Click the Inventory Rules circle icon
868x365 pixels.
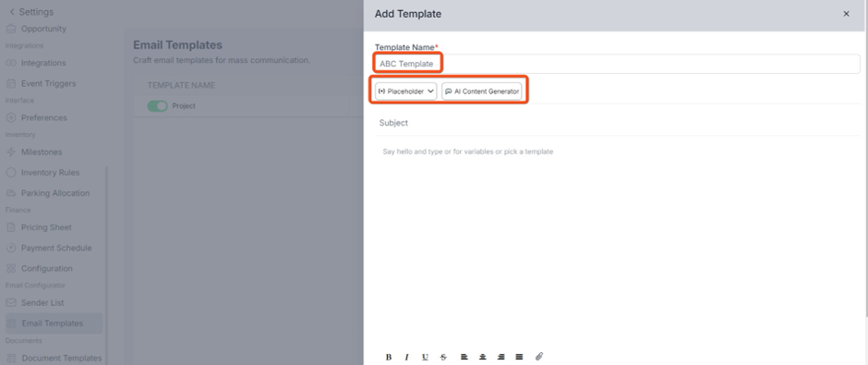11,173
